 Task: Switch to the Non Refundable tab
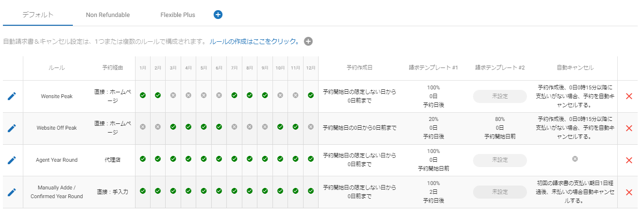108,15
